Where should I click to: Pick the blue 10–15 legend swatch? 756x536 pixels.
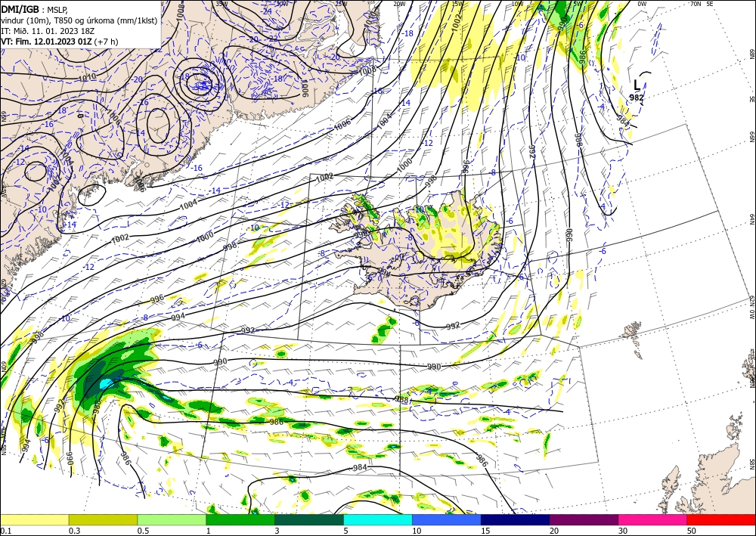447,519
